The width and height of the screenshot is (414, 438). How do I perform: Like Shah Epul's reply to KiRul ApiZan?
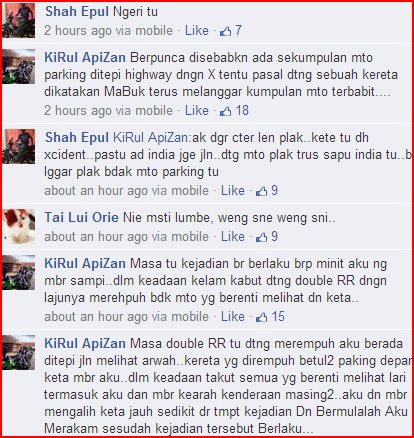[233, 190]
